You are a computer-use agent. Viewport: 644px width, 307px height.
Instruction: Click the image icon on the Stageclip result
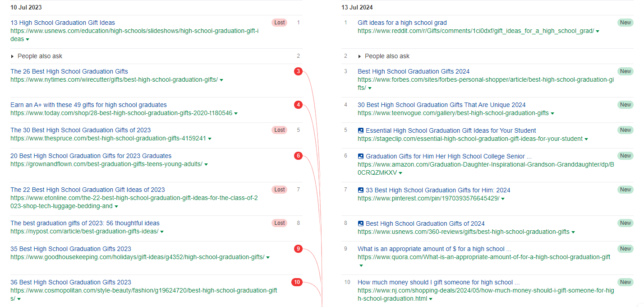360,130
